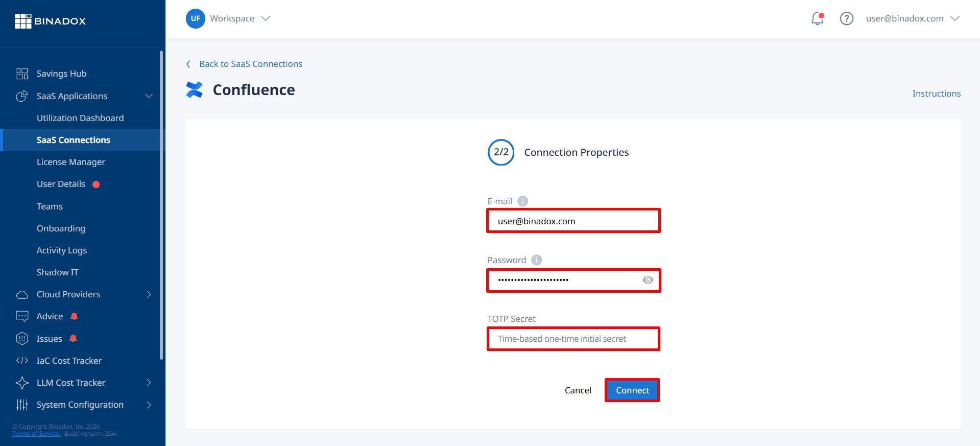Click the IaC Cost Tracker code icon
Viewport: 980px width, 446px height.
click(22, 361)
